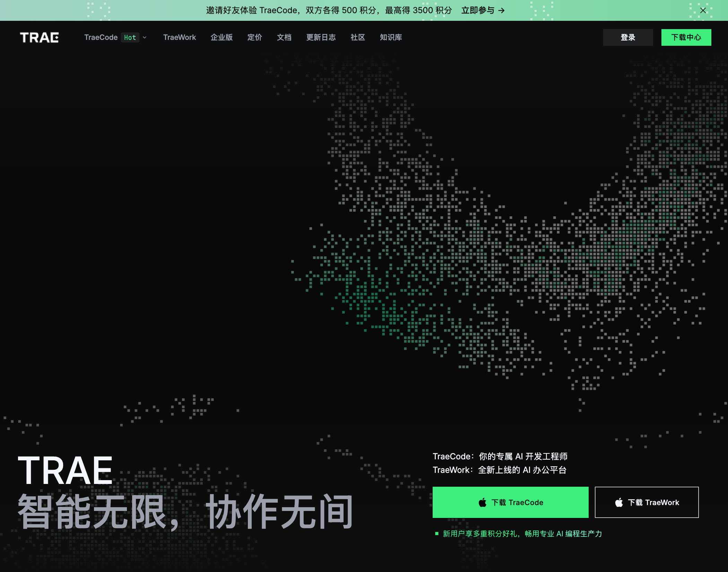This screenshot has height=572, width=728.
Task: Click the green Hot badge
Action: pos(130,37)
